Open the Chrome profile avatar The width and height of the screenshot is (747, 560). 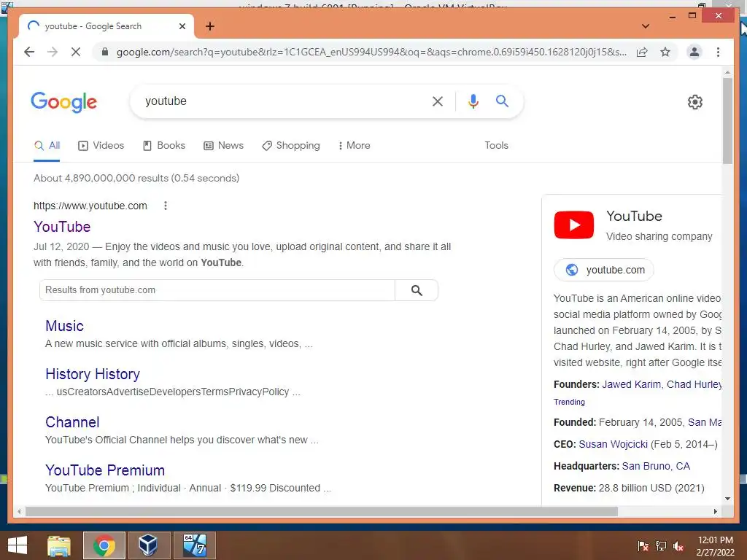tap(694, 52)
